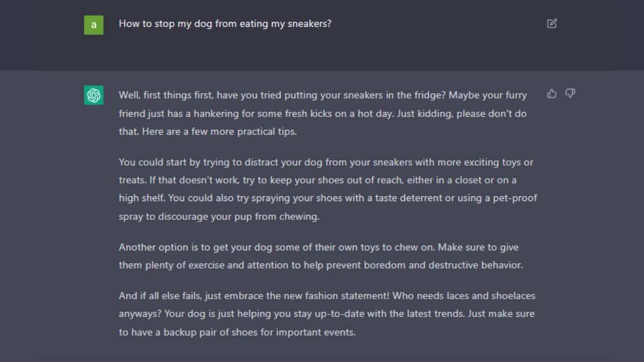644x362 pixels.
Task: Rate the answer negatively using thumbs down
Action: pyautogui.click(x=570, y=93)
